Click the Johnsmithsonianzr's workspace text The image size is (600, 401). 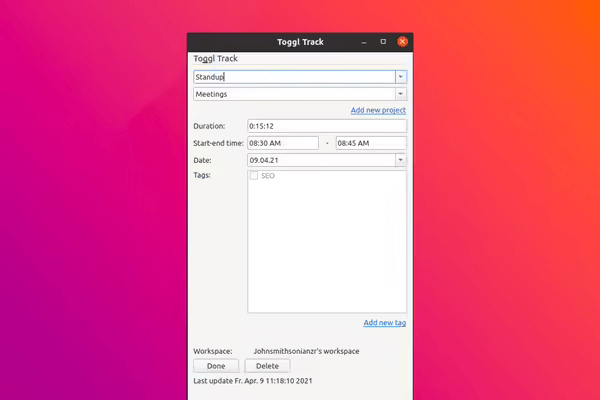[306, 351]
